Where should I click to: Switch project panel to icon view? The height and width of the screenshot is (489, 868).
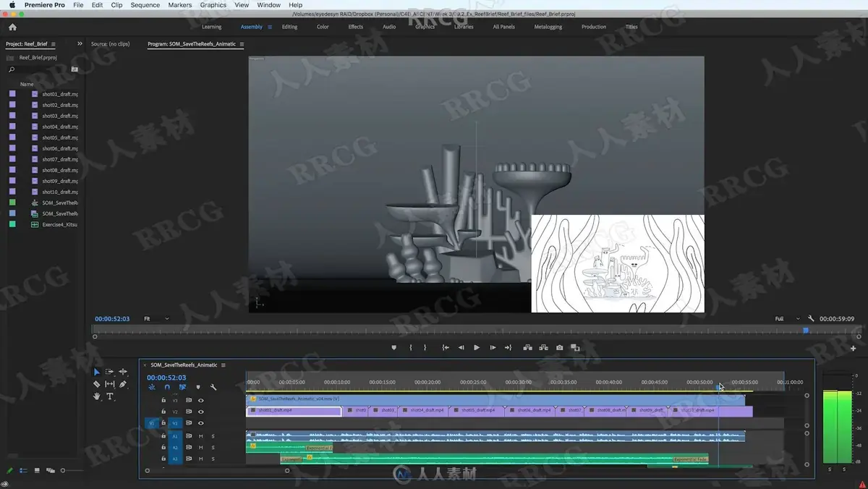(x=37, y=470)
